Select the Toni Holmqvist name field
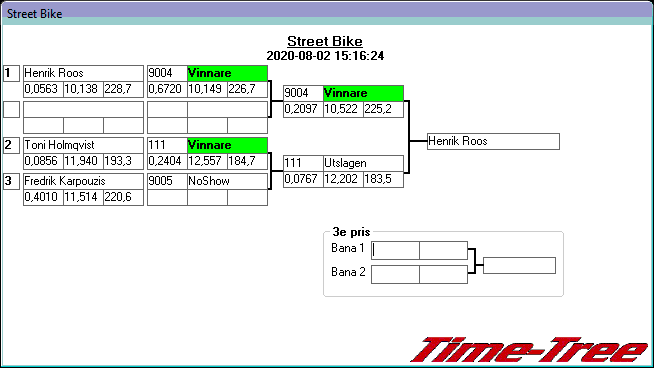Image resolution: width=654 pixels, height=368 pixels. pyautogui.click(x=83, y=145)
